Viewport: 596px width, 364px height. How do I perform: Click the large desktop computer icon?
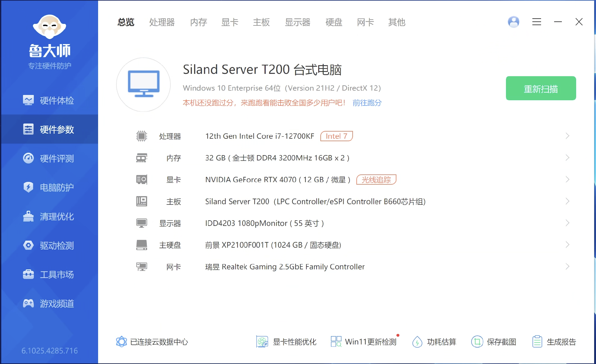143,84
